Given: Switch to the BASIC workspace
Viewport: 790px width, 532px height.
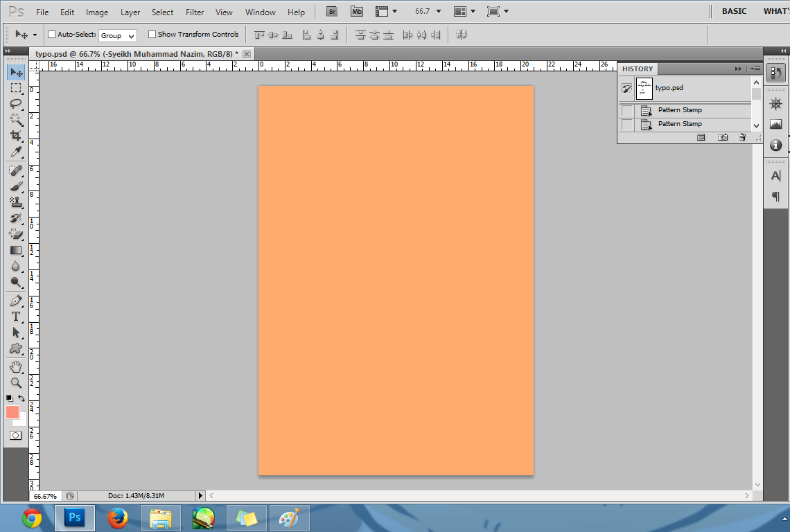Looking at the screenshot, I should [x=734, y=11].
